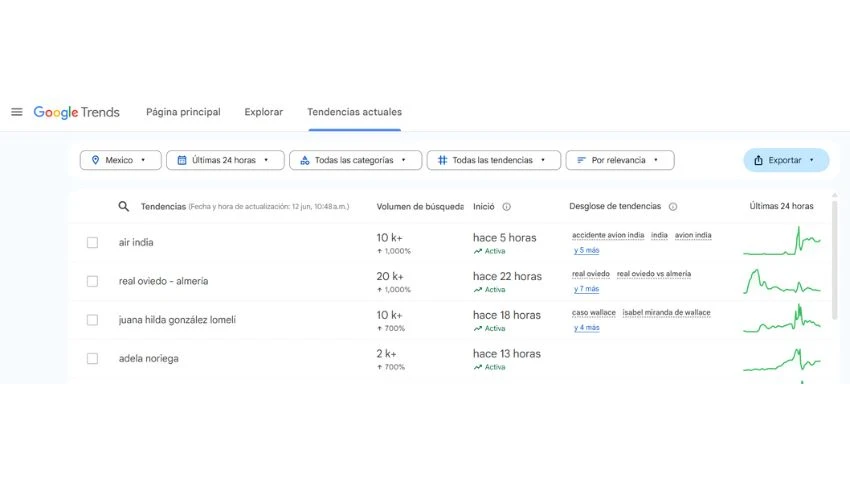The height and width of the screenshot is (480, 850).
Task: Click the sort icon in Por relevancia
Action: coord(581,160)
